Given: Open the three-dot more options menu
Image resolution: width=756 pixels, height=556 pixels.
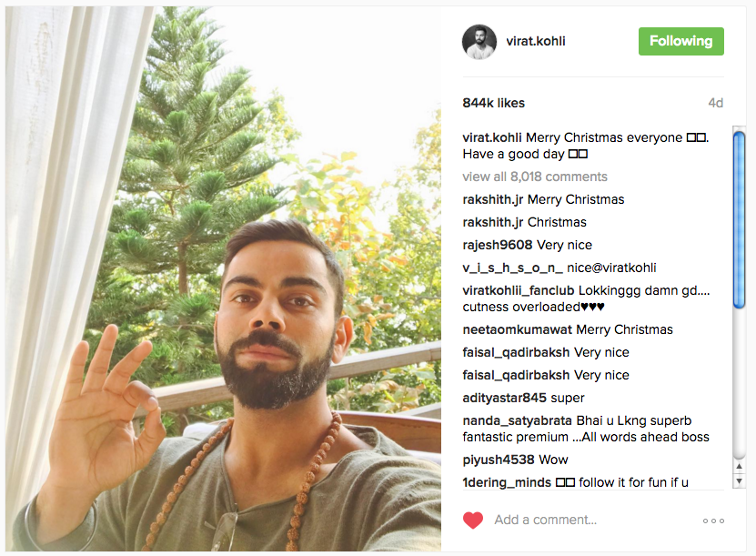Looking at the screenshot, I should click(x=713, y=521).
